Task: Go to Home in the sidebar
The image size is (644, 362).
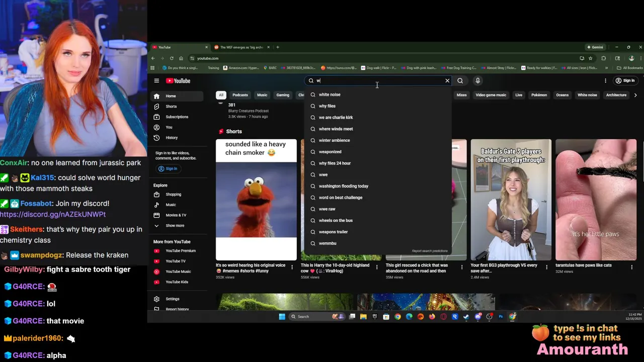Action: [x=176, y=96]
